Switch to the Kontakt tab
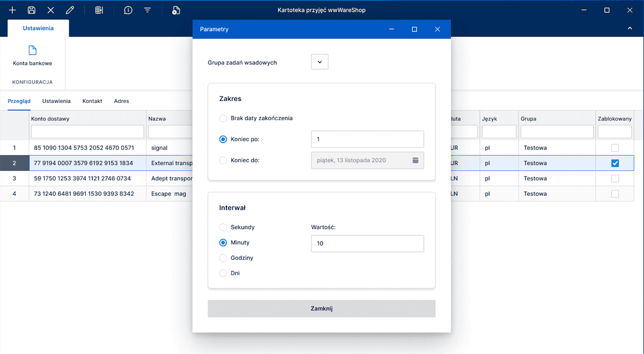The height and width of the screenshot is (354, 644). [x=92, y=101]
